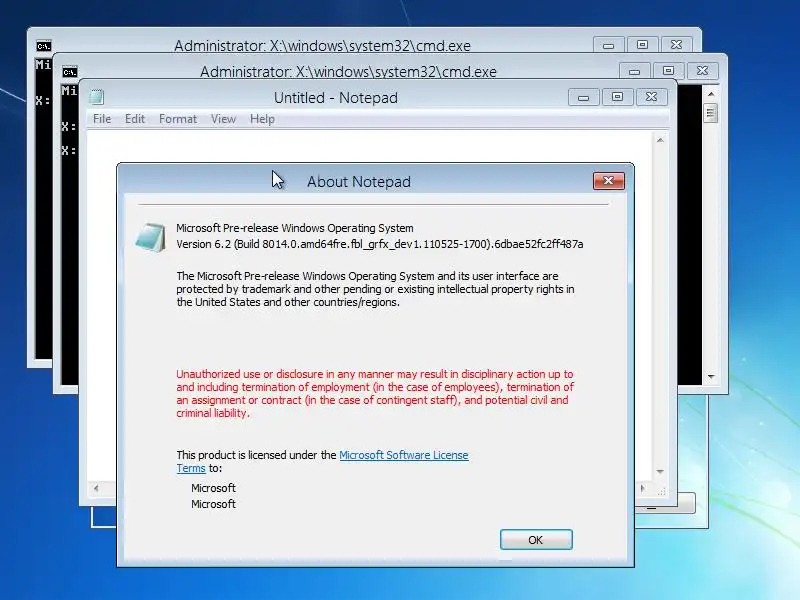Image resolution: width=800 pixels, height=600 pixels.
Task: Click the Notepad title bar icon
Action: (x=96, y=97)
